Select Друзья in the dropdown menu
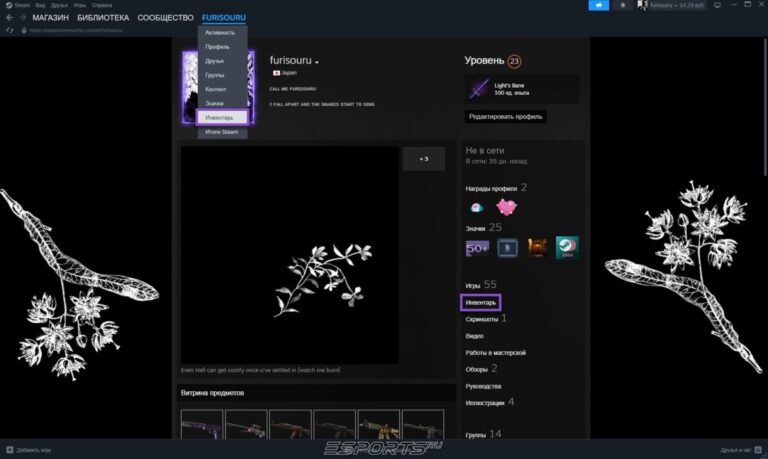 pyautogui.click(x=214, y=61)
